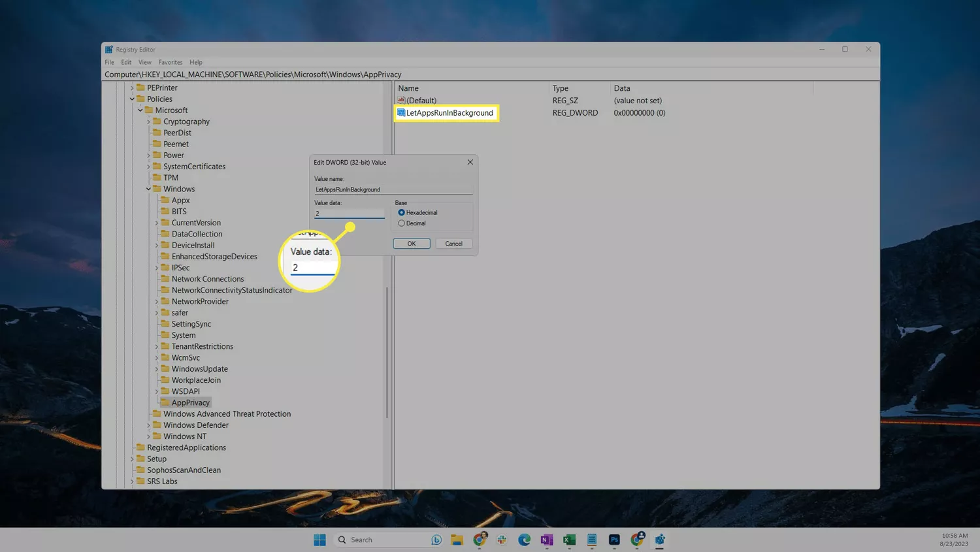980x552 pixels.
Task: Select the NetworkConnectivityStatusIndicator key
Action: click(232, 290)
